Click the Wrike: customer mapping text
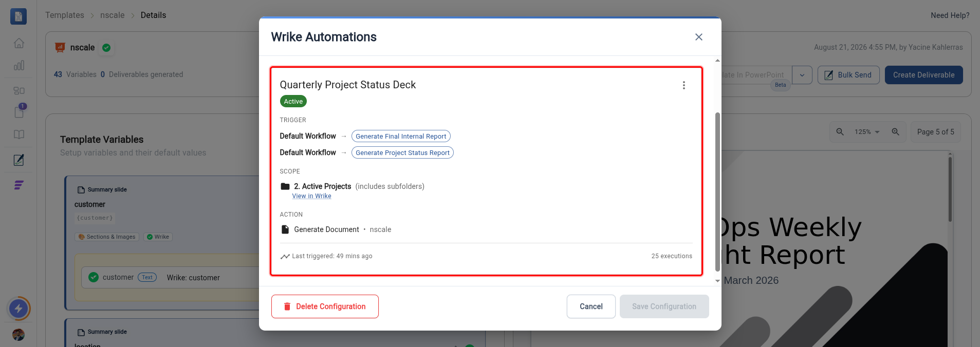980x347 pixels. point(193,278)
